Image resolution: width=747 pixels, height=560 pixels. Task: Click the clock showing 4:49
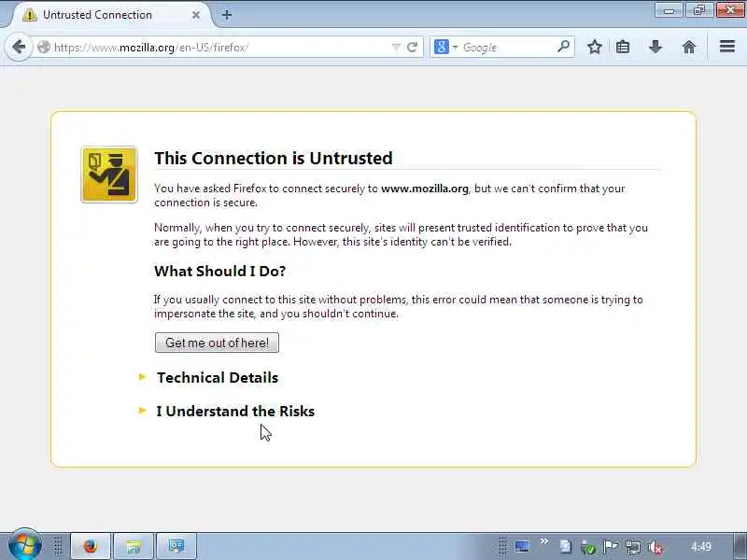click(x=701, y=546)
